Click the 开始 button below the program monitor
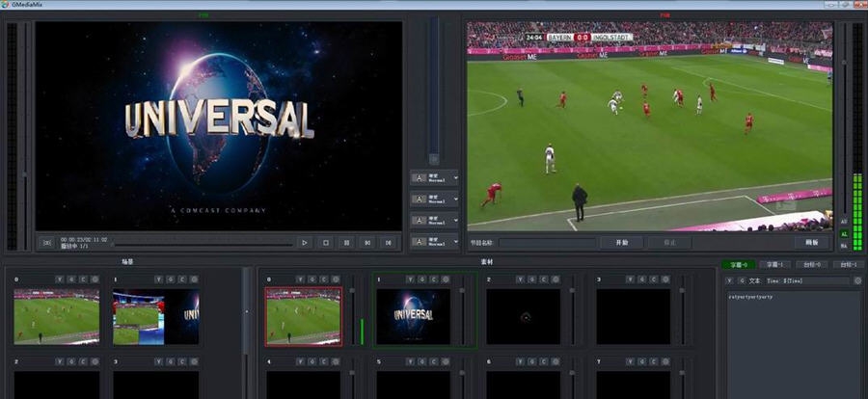The height and width of the screenshot is (399, 868). coord(621,243)
